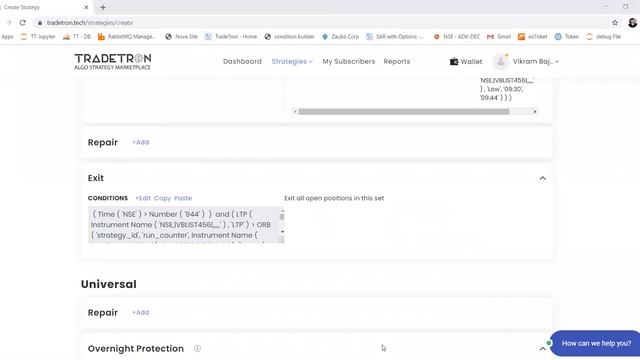Open TradeTron - Home bookmark
640x360 pixels.
point(231,37)
